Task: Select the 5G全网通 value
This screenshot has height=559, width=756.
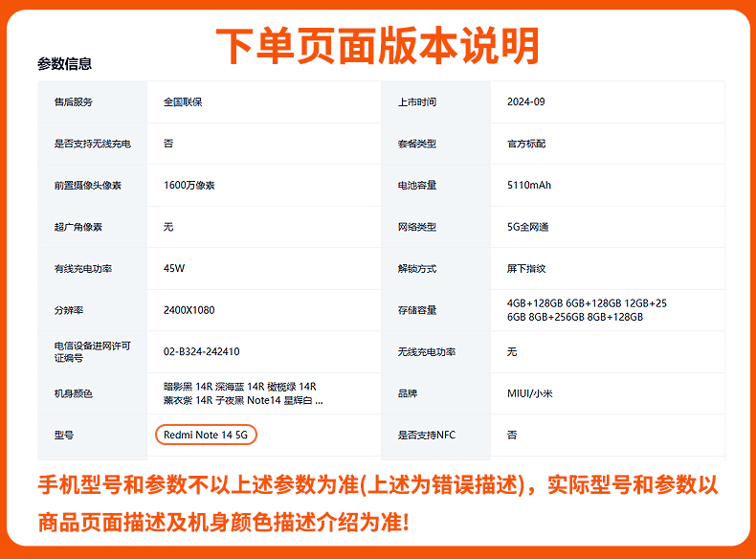Action: [527, 227]
